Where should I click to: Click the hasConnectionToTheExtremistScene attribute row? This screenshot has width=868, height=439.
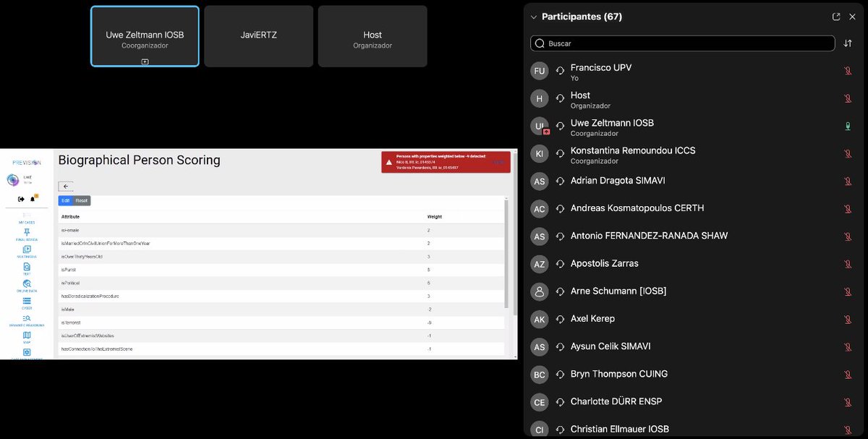[x=281, y=349]
